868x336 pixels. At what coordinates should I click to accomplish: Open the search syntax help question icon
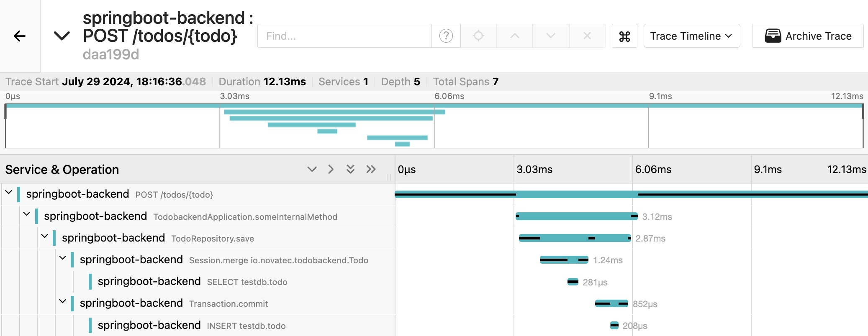pos(446,36)
